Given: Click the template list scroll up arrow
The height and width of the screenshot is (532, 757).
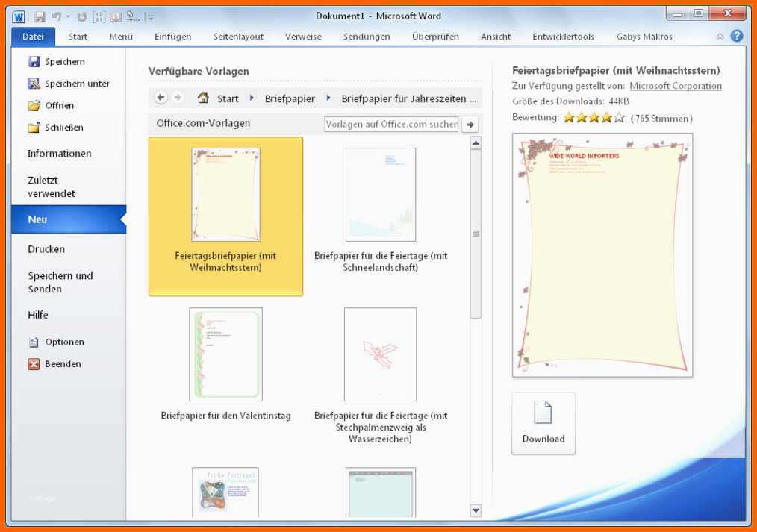Looking at the screenshot, I should [476, 143].
